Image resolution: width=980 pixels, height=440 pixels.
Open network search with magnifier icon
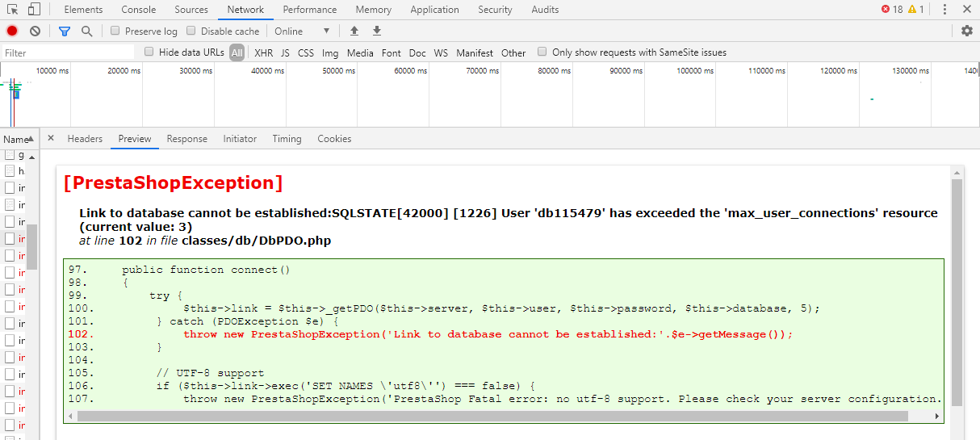86,31
